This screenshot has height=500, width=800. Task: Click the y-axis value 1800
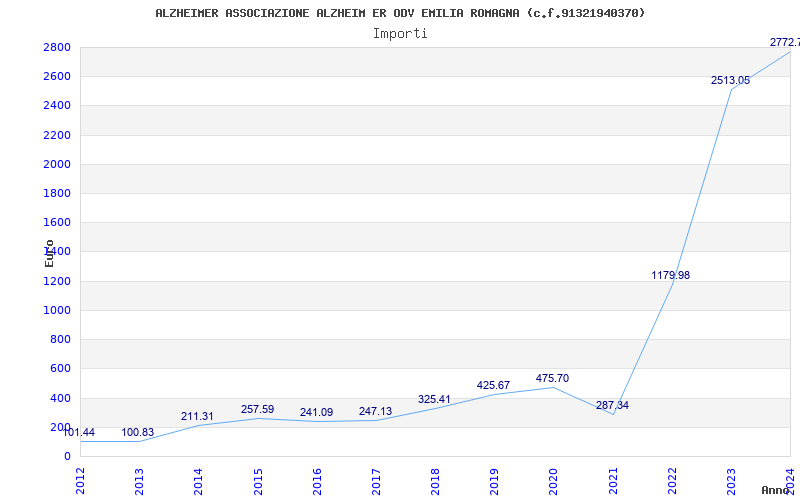(x=57, y=193)
